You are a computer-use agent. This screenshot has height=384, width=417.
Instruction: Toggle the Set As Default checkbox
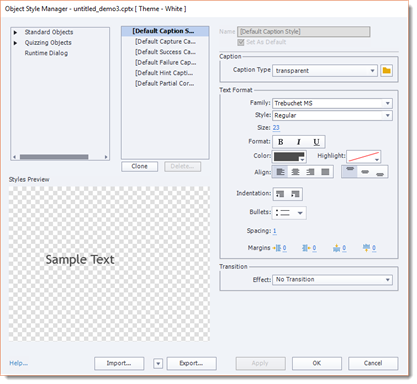(x=241, y=42)
